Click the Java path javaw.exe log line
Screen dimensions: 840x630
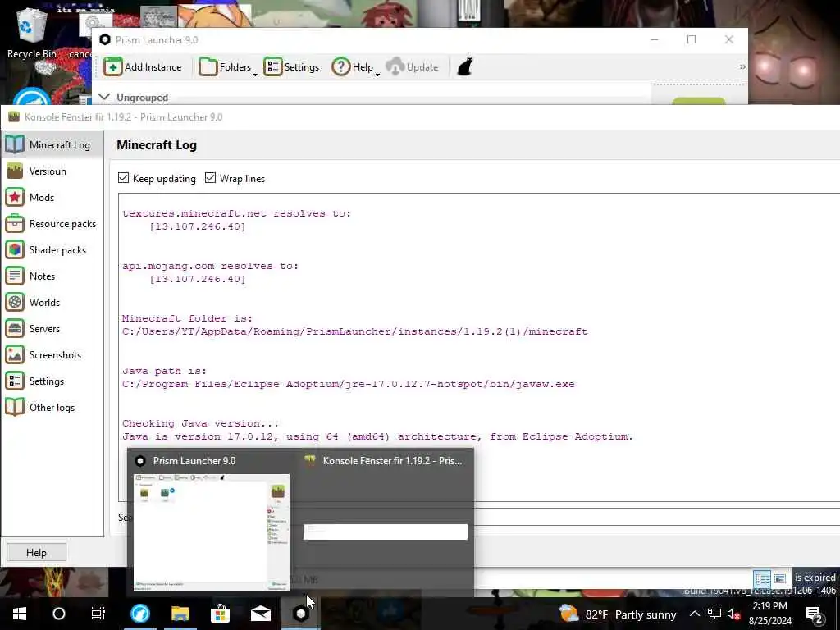[348, 384]
